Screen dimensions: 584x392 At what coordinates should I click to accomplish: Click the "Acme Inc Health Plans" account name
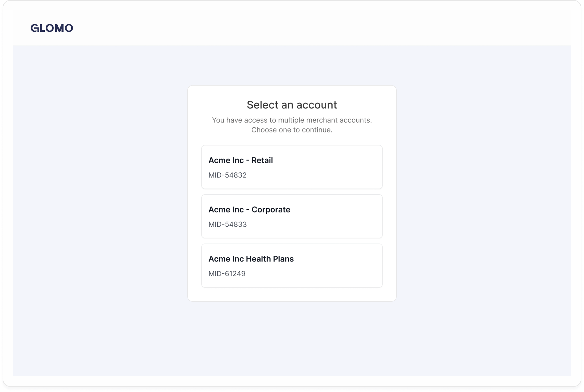(251, 259)
